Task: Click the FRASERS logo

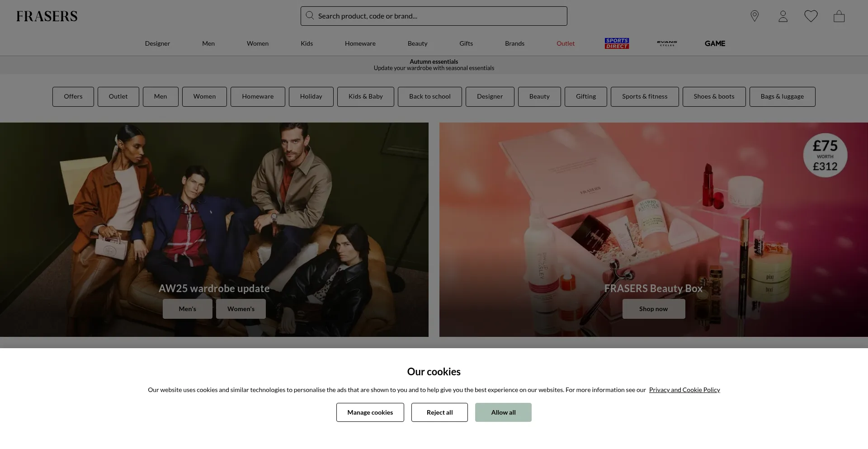Action: coord(47,16)
